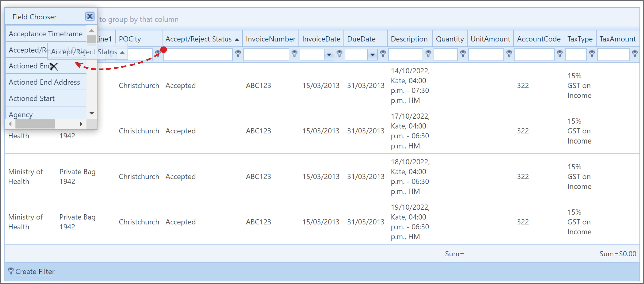Click filter icon for Quantity column
Viewport: 644px width, 284px height.
click(x=463, y=54)
